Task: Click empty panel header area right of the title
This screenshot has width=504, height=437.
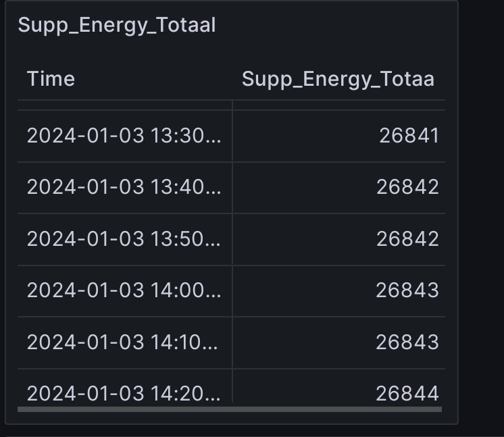Action: [334, 25]
